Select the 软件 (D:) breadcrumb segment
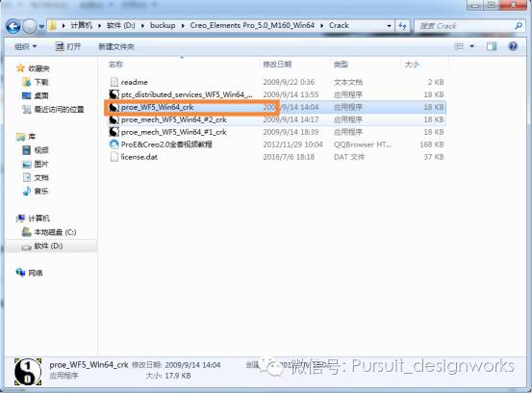The width and height of the screenshot is (532, 393). tap(121, 25)
